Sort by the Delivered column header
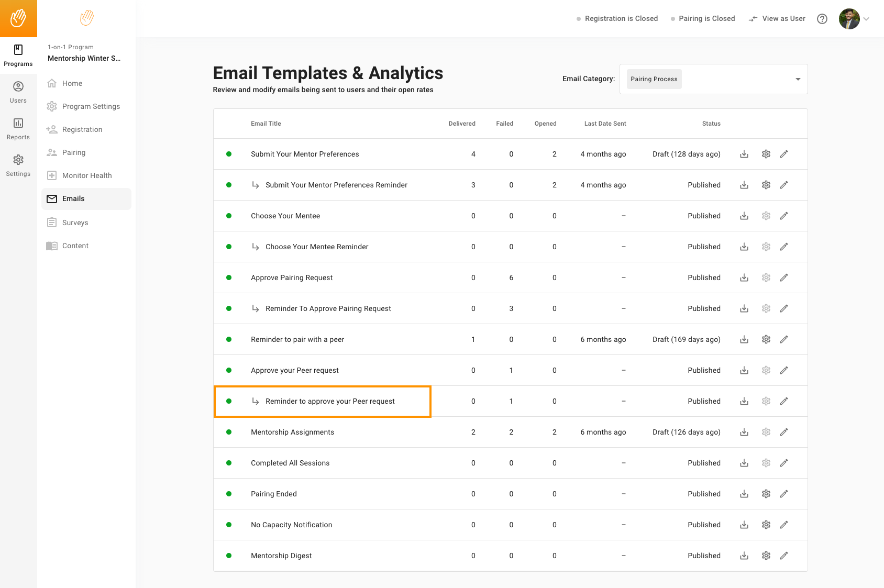Image resolution: width=884 pixels, height=588 pixels. click(461, 124)
